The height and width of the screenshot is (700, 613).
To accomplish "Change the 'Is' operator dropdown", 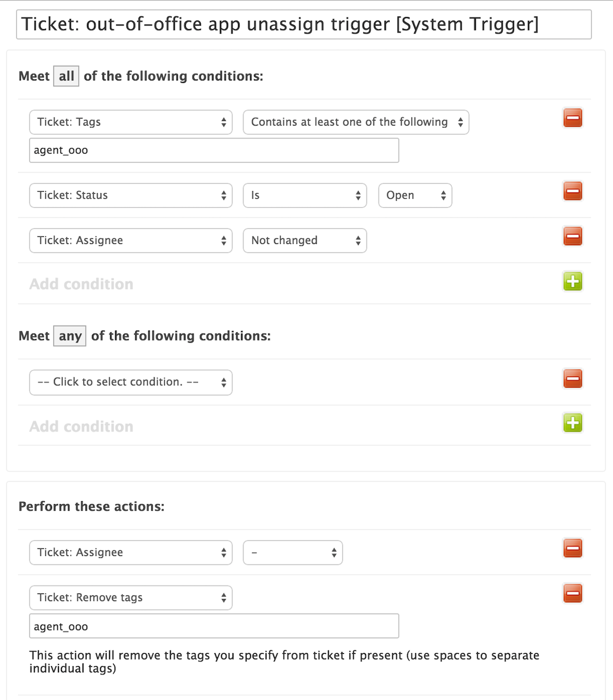I will tap(304, 195).
